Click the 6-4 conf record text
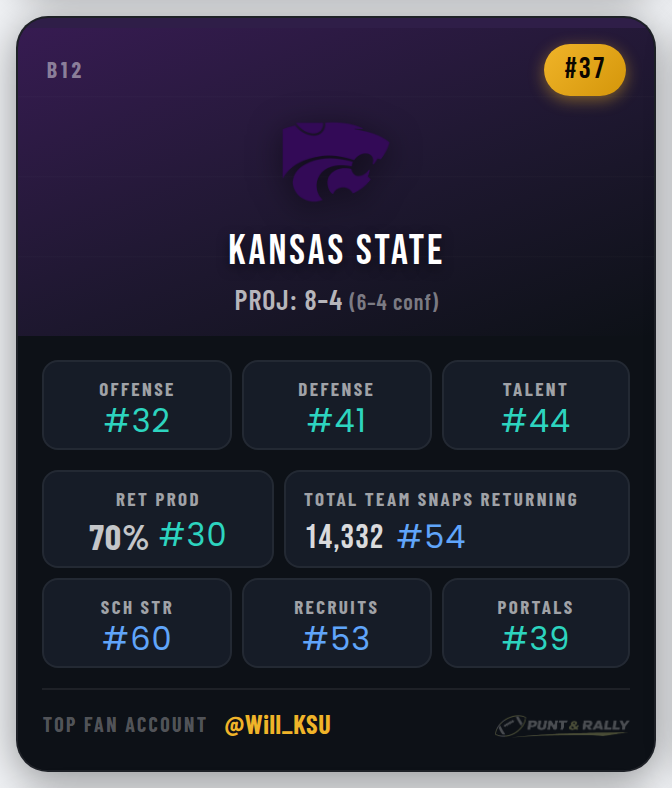 click(394, 302)
